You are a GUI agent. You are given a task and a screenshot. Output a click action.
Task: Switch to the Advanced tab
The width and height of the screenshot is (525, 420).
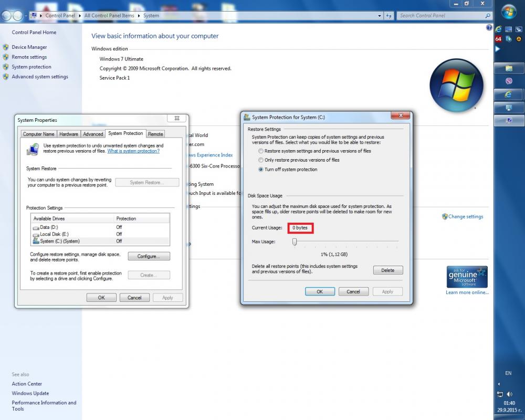click(93, 134)
